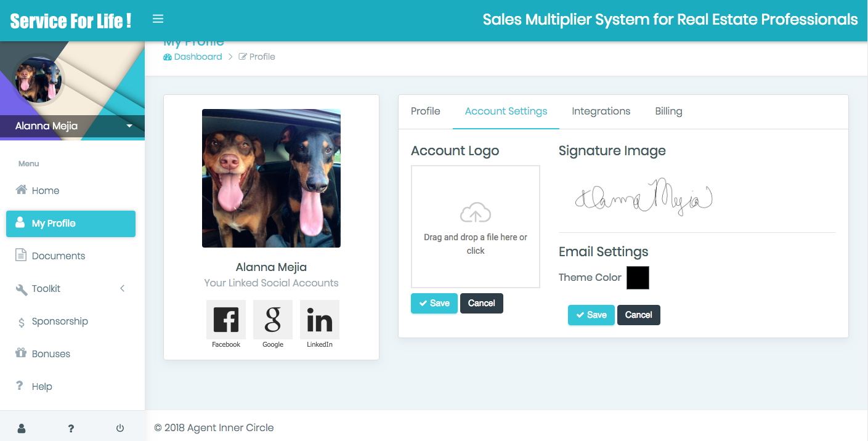Select the Profile tab
The height and width of the screenshot is (441, 868).
425,111
